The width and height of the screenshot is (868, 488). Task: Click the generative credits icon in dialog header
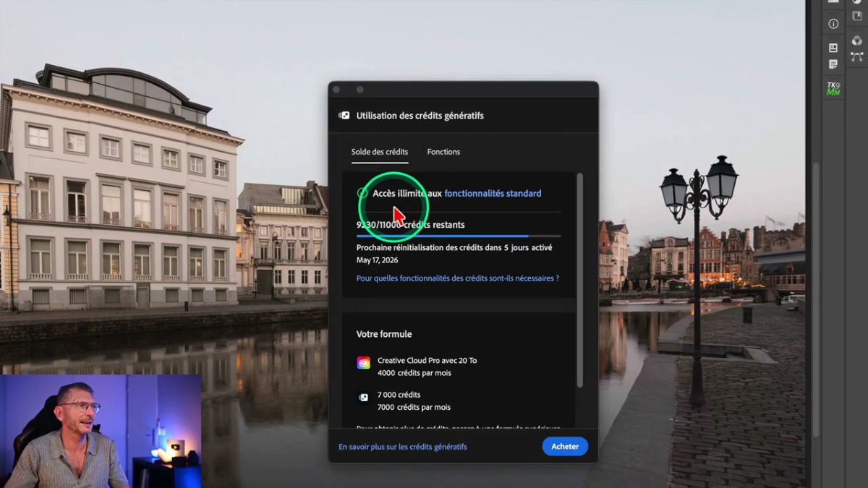pyautogui.click(x=344, y=116)
